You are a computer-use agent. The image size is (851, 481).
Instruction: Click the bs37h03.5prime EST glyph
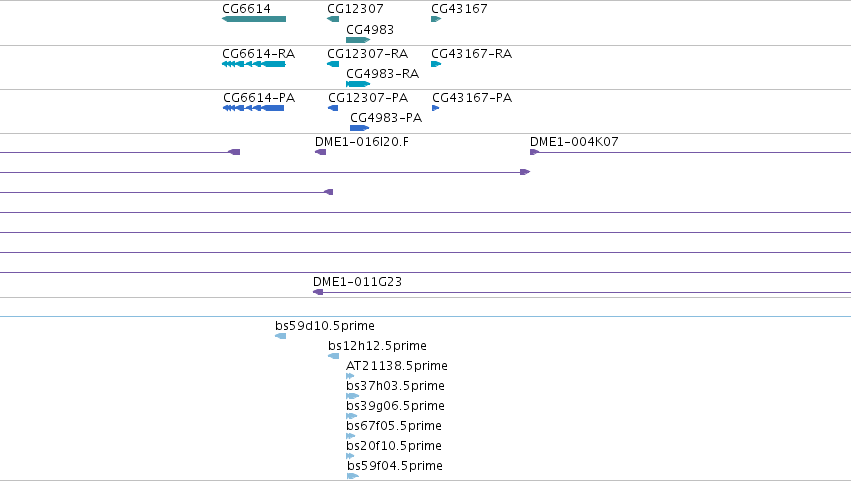[353, 396]
